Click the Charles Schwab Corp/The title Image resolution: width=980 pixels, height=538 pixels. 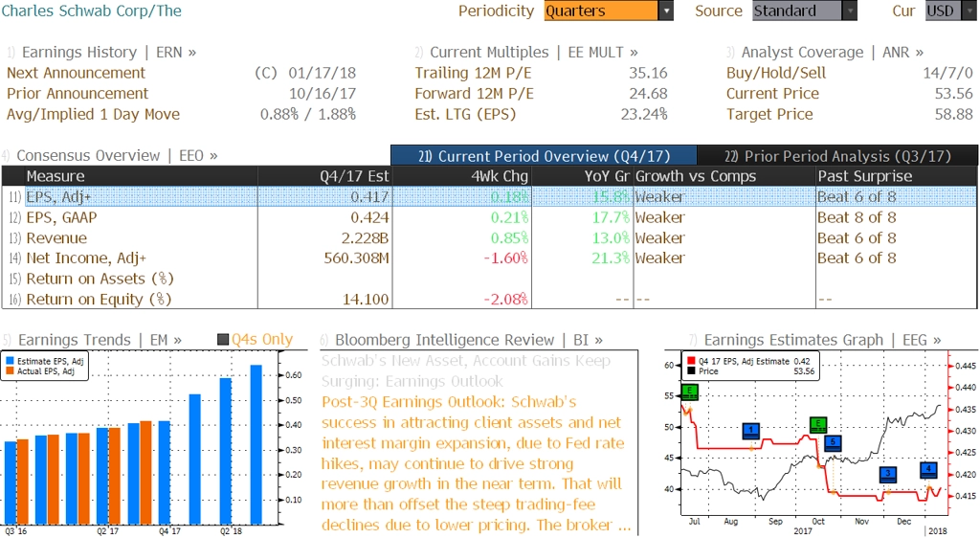91,11
